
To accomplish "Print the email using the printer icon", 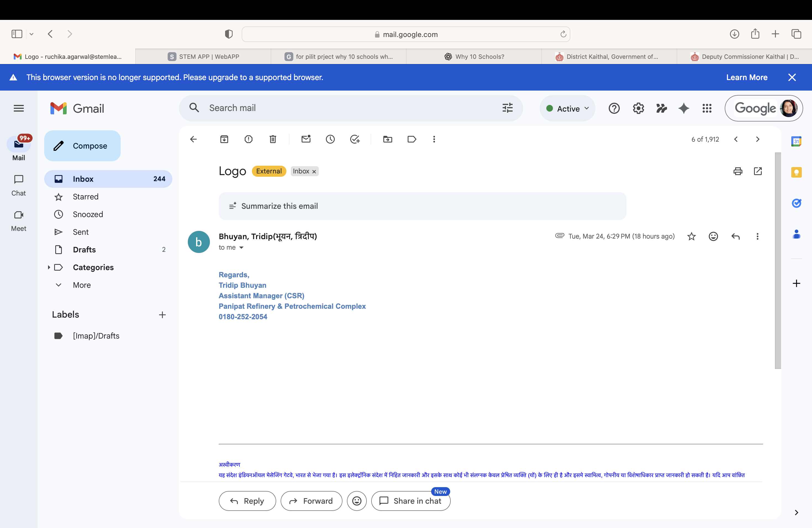I will pyautogui.click(x=738, y=171).
